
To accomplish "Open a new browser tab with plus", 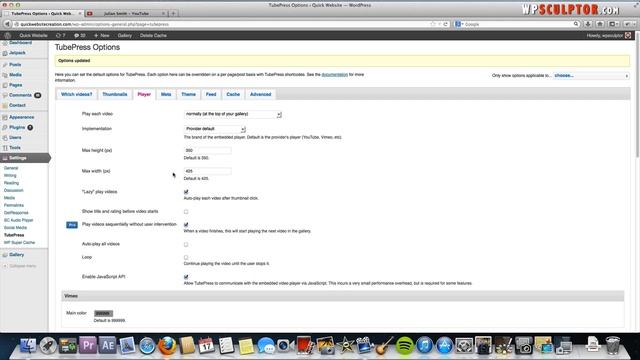I will (173, 13).
